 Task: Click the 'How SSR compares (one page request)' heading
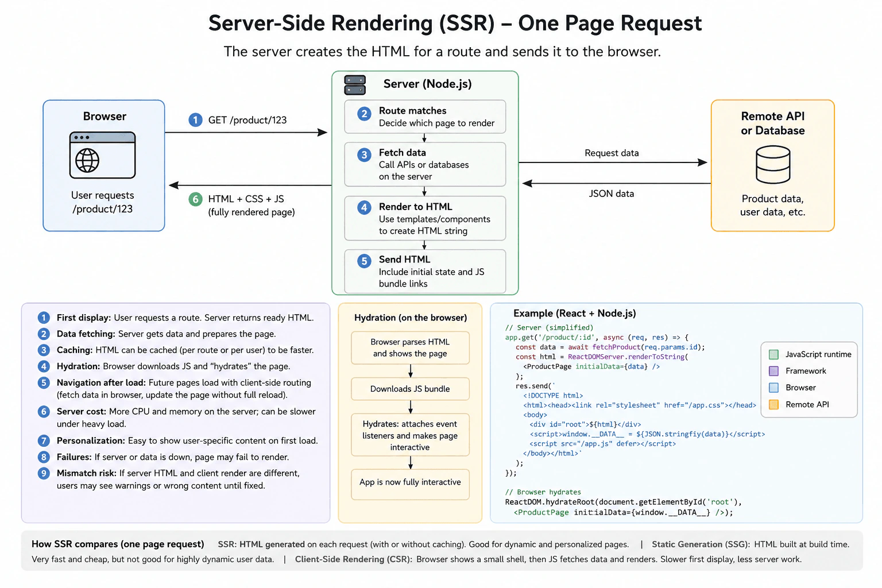[118, 544]
